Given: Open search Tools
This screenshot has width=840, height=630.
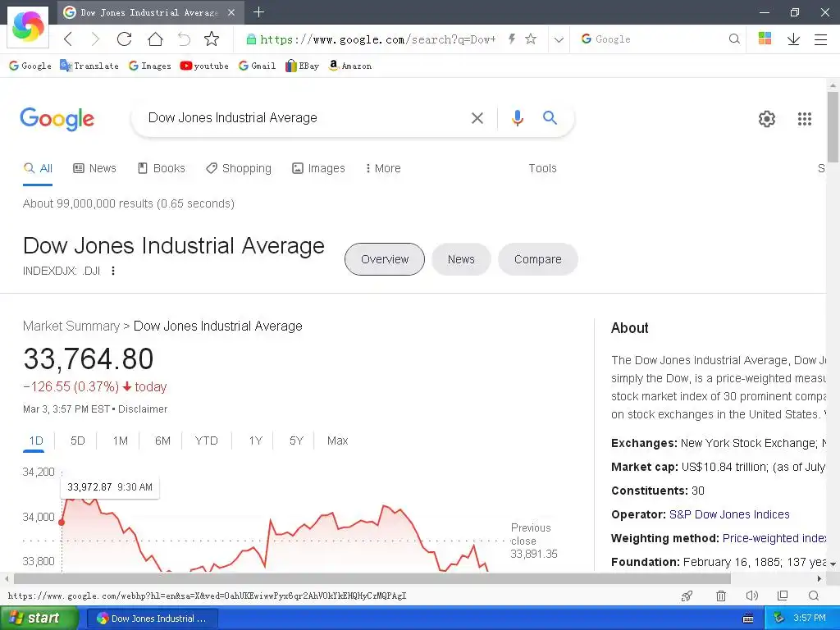Looking at the screenshot, I should [x=543, y=168].
